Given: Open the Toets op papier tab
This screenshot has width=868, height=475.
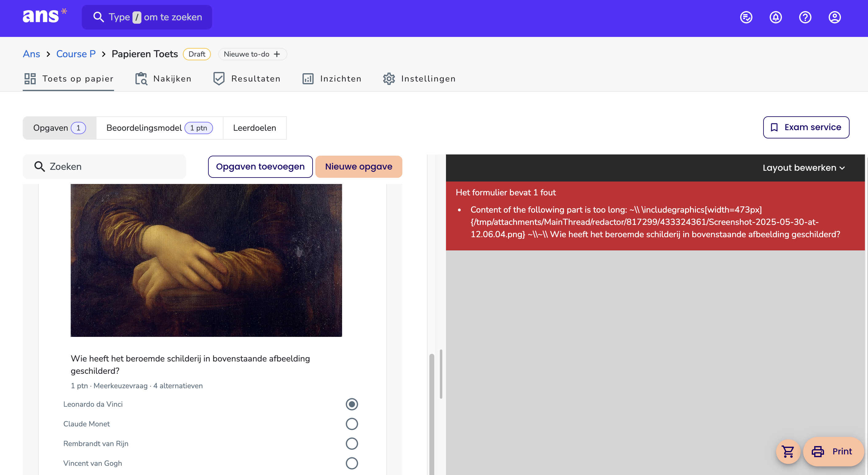Looking at the screenshot, I should pyautogui.click(x=69, y=79).
